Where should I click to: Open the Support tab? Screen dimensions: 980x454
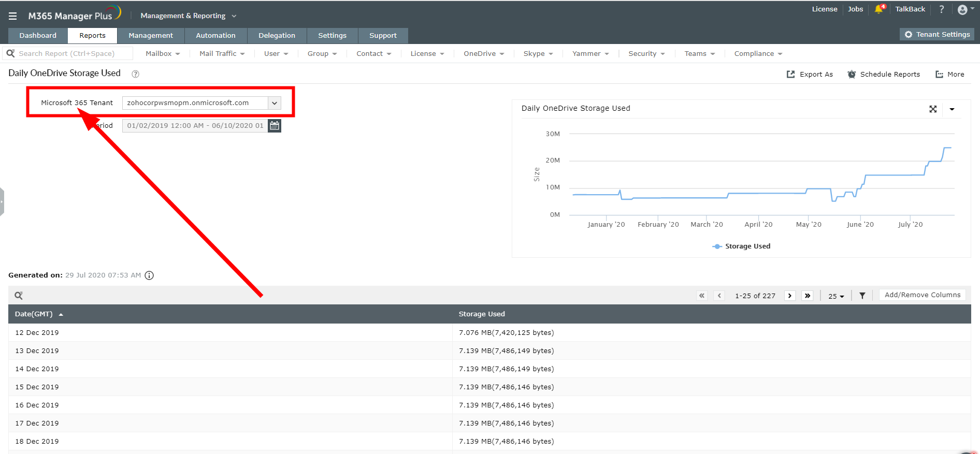click(x=383, y=36)
